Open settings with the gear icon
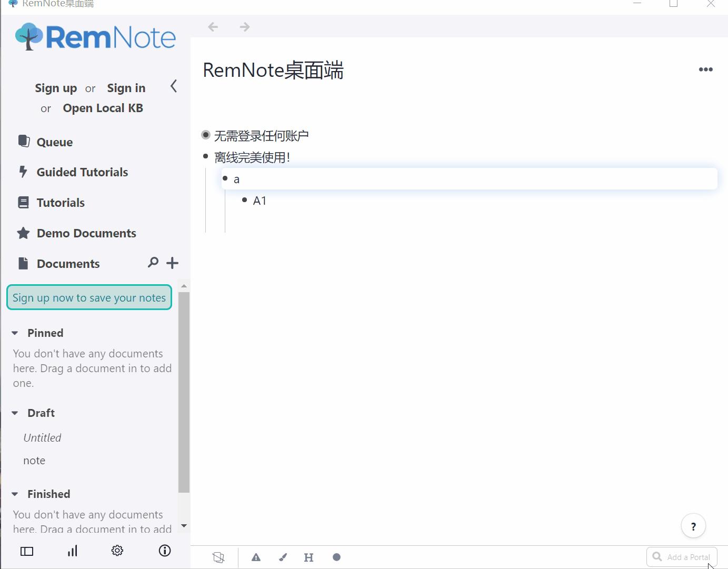Viewport: 728px width, 569px height. tap(117, 551)
